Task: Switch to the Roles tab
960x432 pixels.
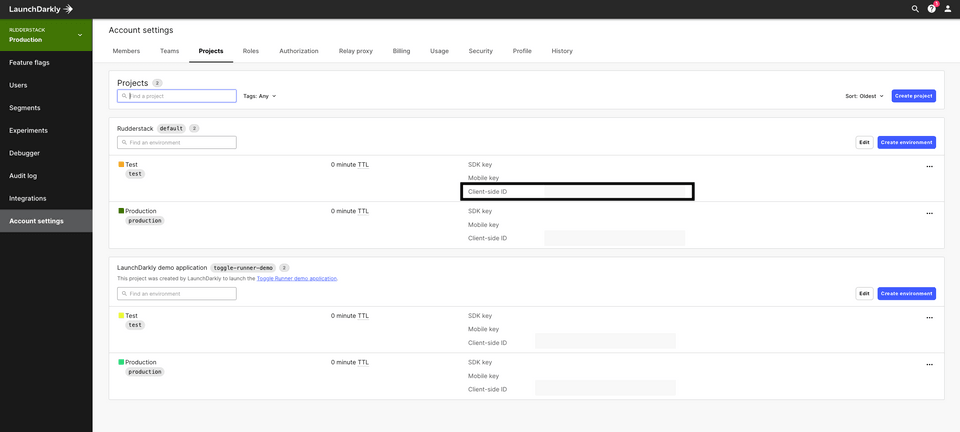Action: pos(250,51)
